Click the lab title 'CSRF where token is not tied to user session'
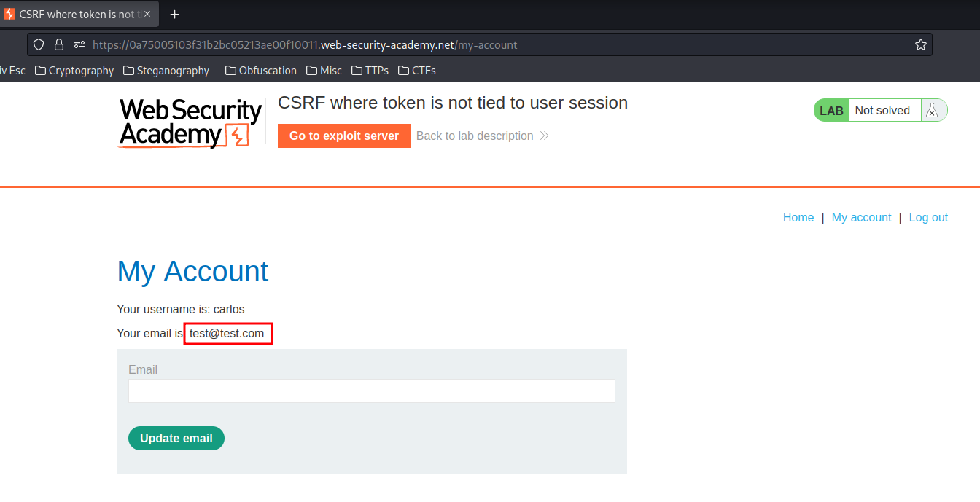This screenshot has height=502, width=980. [x=453, y=103]
